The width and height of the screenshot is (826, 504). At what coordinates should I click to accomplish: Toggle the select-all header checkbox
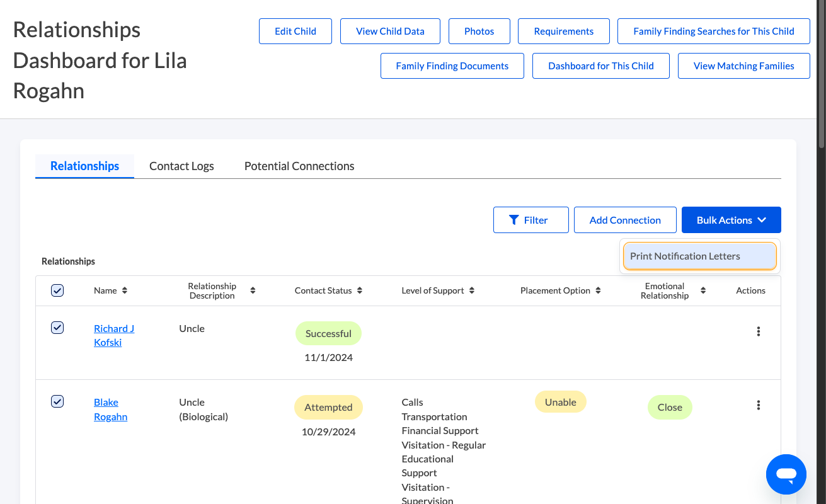[x=57, y=290]
